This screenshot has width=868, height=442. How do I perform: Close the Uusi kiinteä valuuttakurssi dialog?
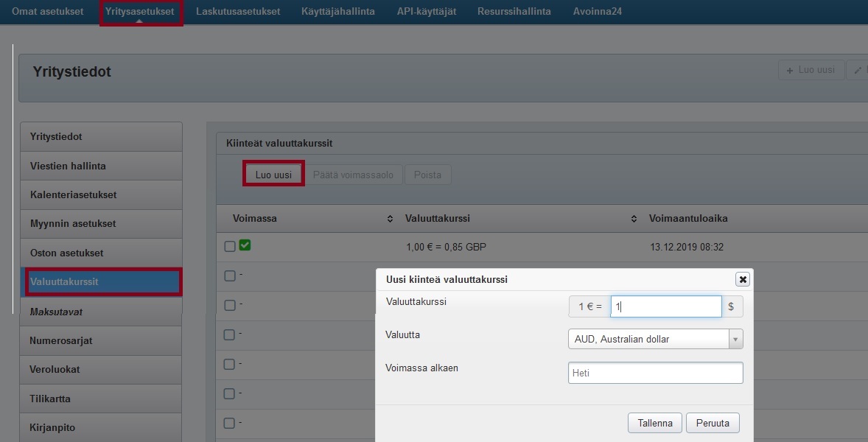point(743,279)
